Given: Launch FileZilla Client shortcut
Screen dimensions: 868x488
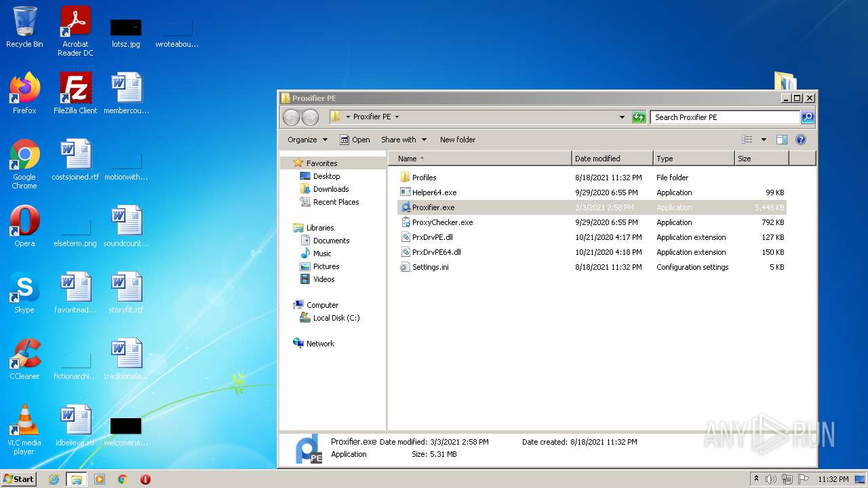Looking at the screenshot, I should (x=75, y=94).
